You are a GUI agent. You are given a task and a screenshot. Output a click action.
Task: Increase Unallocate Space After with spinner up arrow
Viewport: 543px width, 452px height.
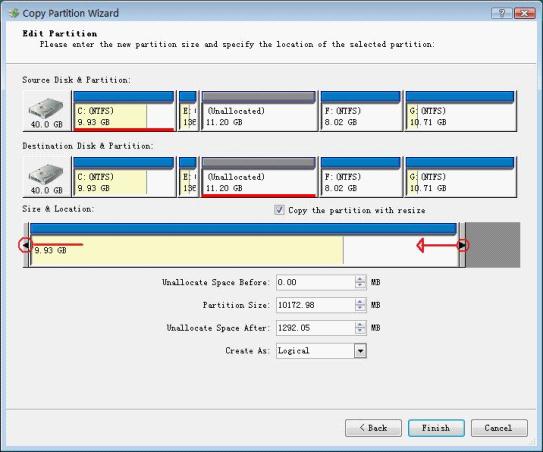click(360, 325)
